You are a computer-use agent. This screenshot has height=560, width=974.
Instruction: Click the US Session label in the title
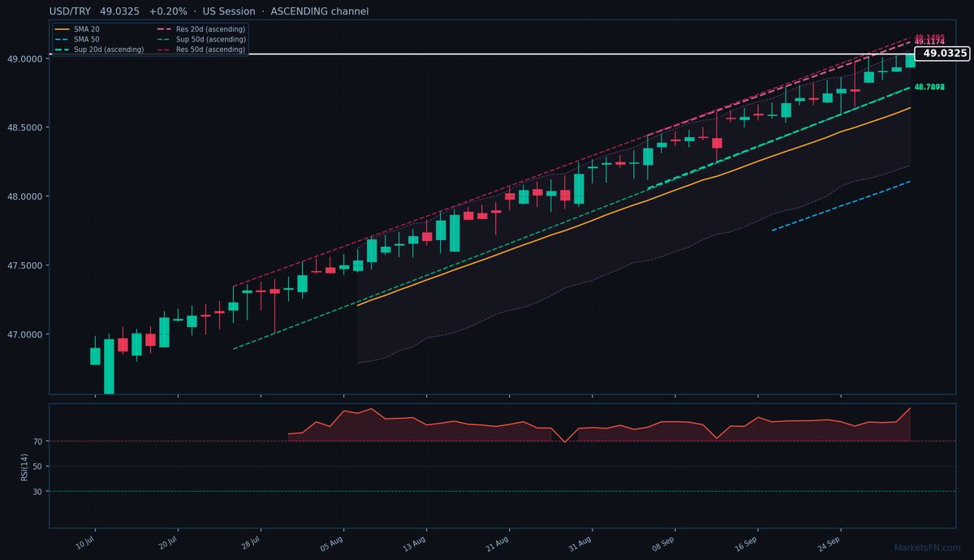[x=228, y=11]
